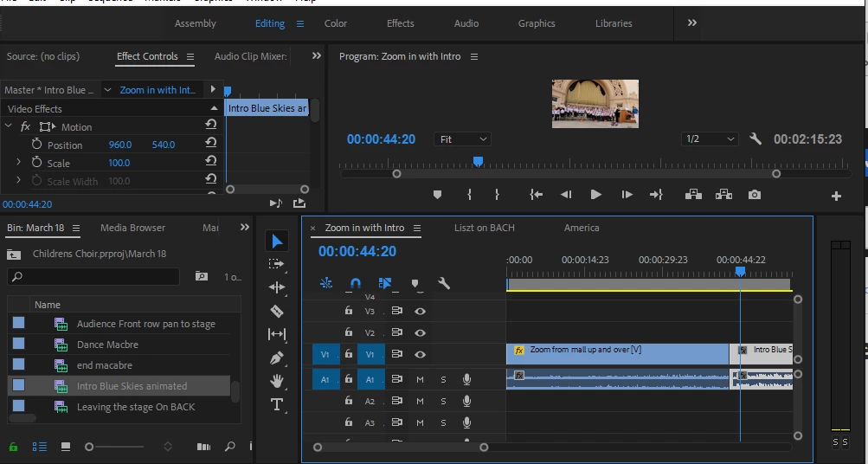Expand the Scale property
868x464 pixels.
18,162
